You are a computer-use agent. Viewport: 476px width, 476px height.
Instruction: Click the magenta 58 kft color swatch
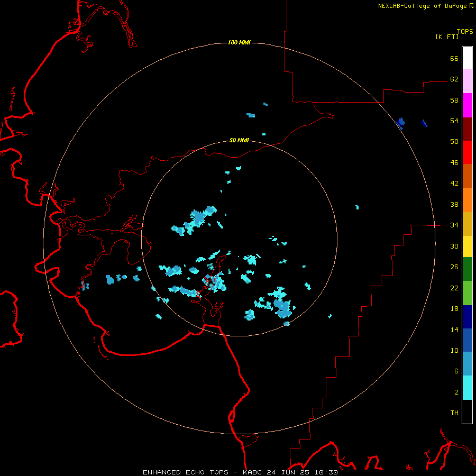(x=467, y=105)
